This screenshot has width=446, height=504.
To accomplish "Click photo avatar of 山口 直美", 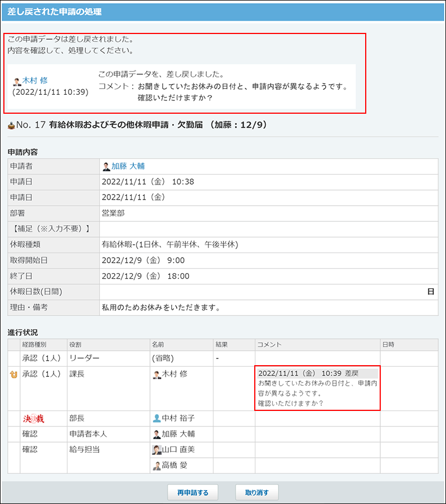I will click(x=157, y=450).
